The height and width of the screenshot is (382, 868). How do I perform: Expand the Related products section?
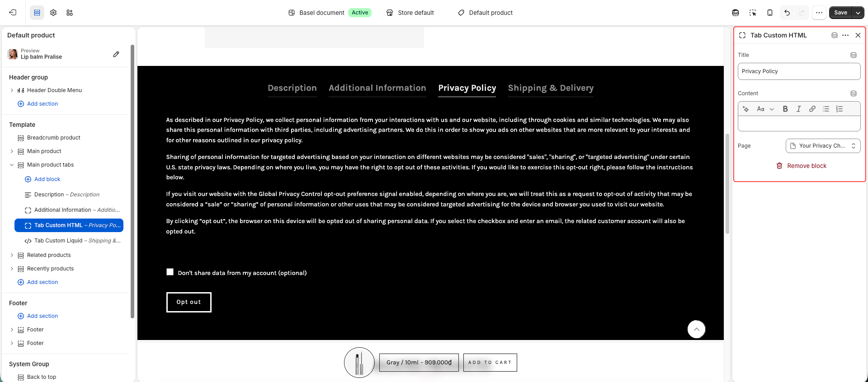[x=12, y=255]
